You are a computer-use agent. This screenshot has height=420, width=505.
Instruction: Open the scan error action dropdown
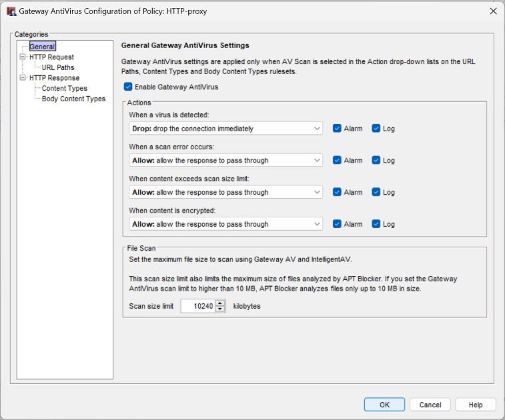225,160
